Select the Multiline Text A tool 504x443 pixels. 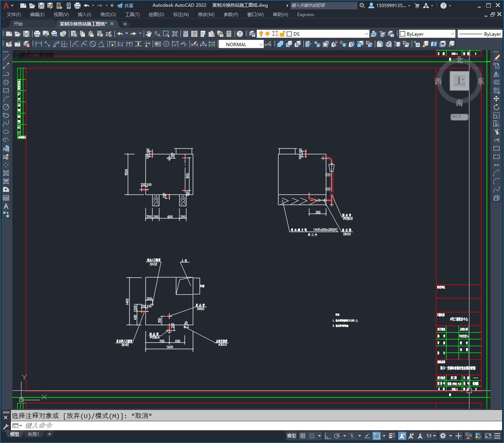[x=6, y=206]
